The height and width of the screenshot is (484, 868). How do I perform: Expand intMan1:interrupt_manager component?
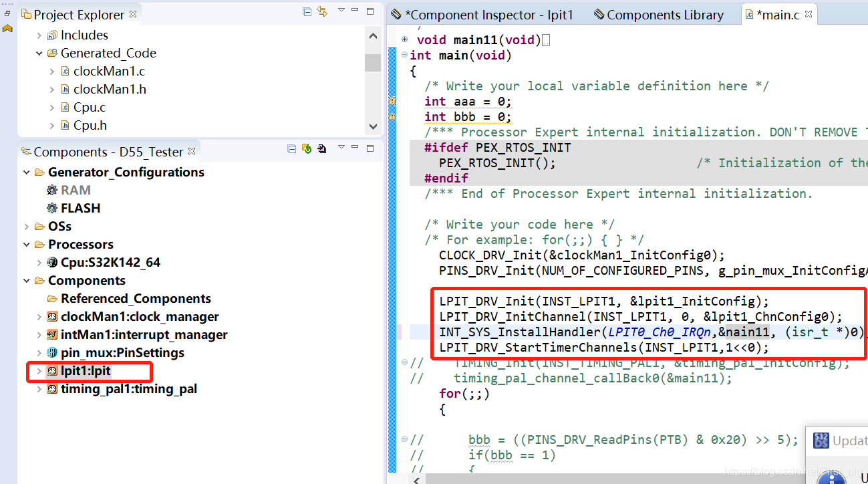[39, 335]
